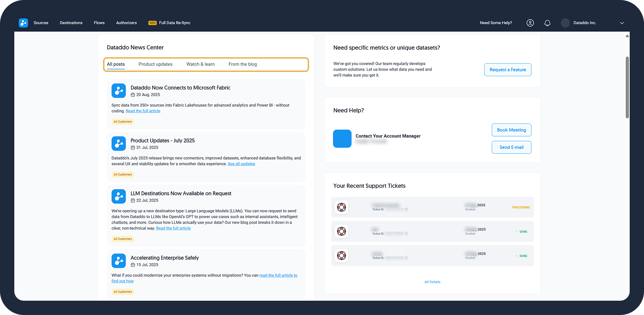
Task: Click the Send E-mail button
Action: pos(511,147)
